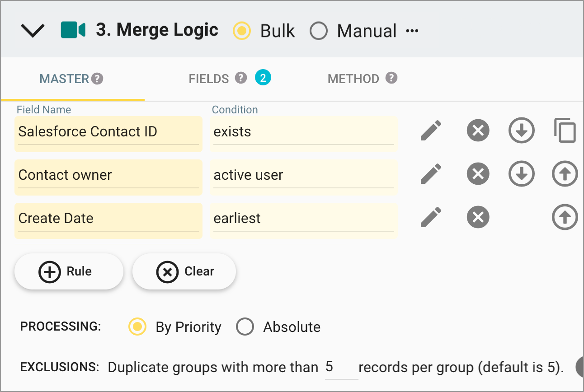The width and height of the screenshot is (584, 392).
Task: Add a new Rule
Action: click(x=69, y=271)
